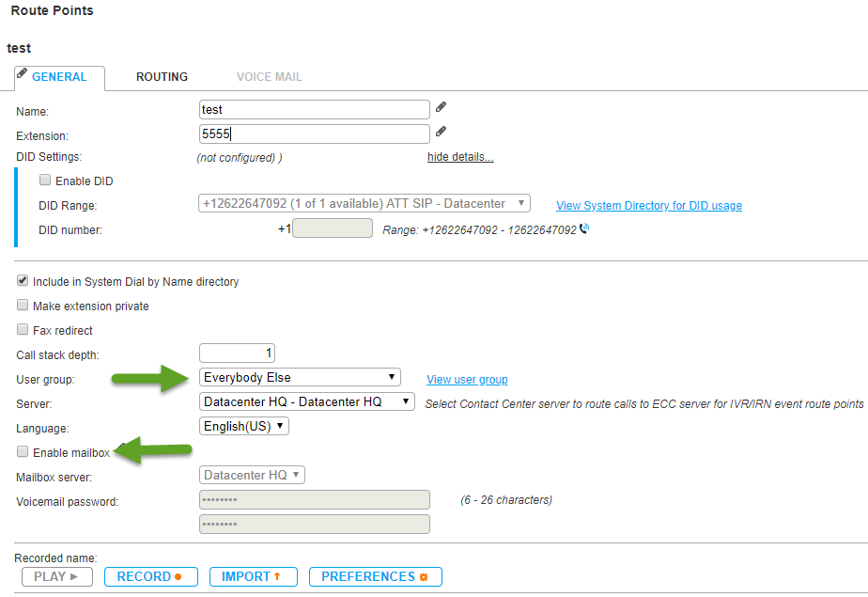Switch to the ROUTING tab
The image size is (868, 597).
[x=162, y=77]
